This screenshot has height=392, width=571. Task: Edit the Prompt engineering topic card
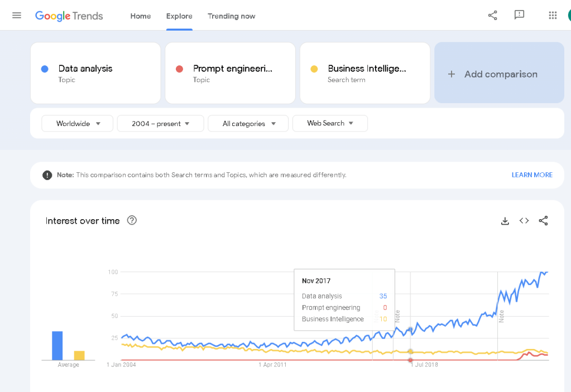coord(230,73)
